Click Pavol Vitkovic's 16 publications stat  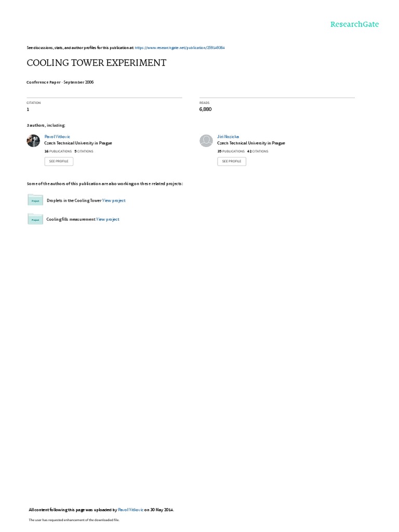click(x=58, y=151)
